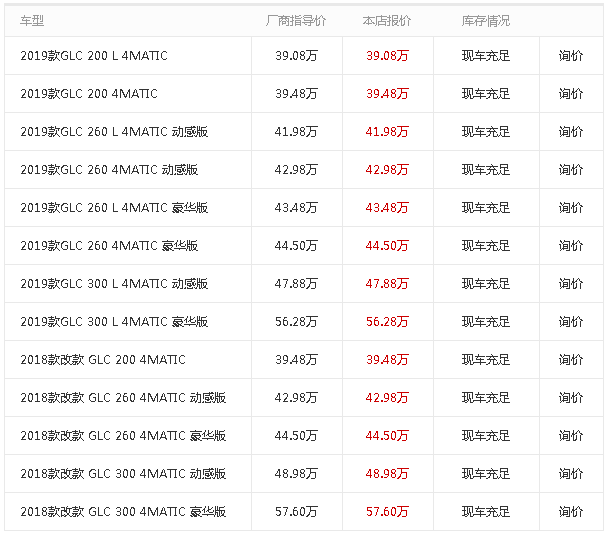Click the 车型 column header
Screen dimensions: 609x536
(x=32, y=21)
